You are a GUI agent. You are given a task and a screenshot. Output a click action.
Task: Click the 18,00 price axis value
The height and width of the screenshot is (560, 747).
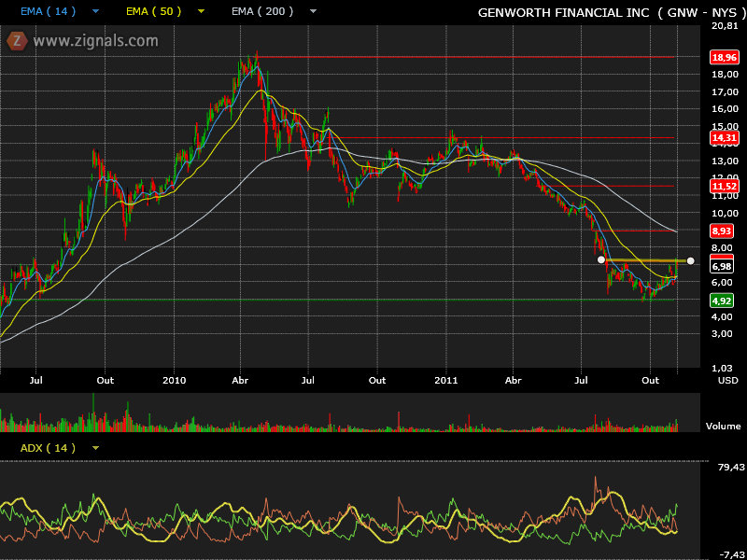click(x=725, y=75)
